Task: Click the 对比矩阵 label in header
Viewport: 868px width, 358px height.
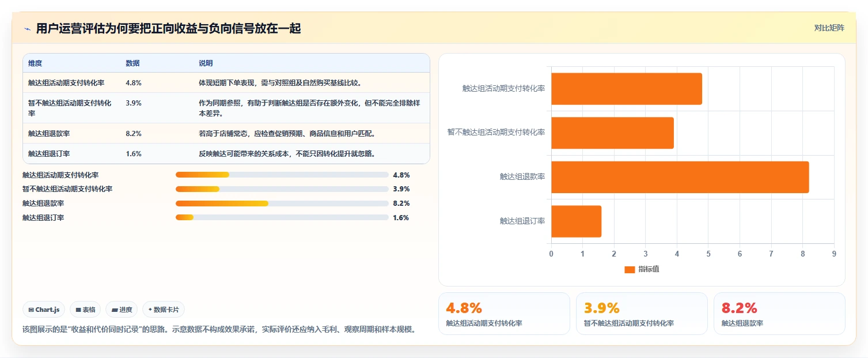Action: 829,28
